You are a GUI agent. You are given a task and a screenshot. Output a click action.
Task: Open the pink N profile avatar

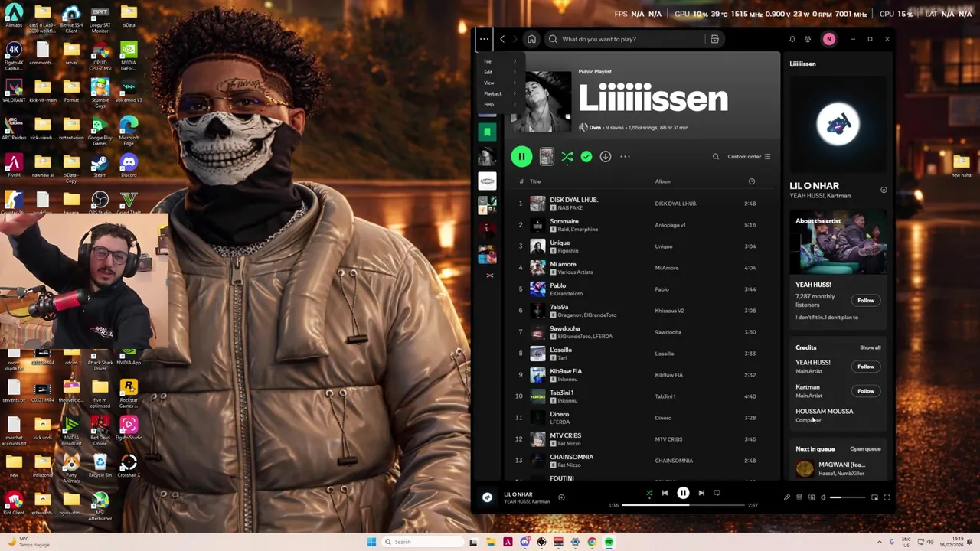(828, 39)
